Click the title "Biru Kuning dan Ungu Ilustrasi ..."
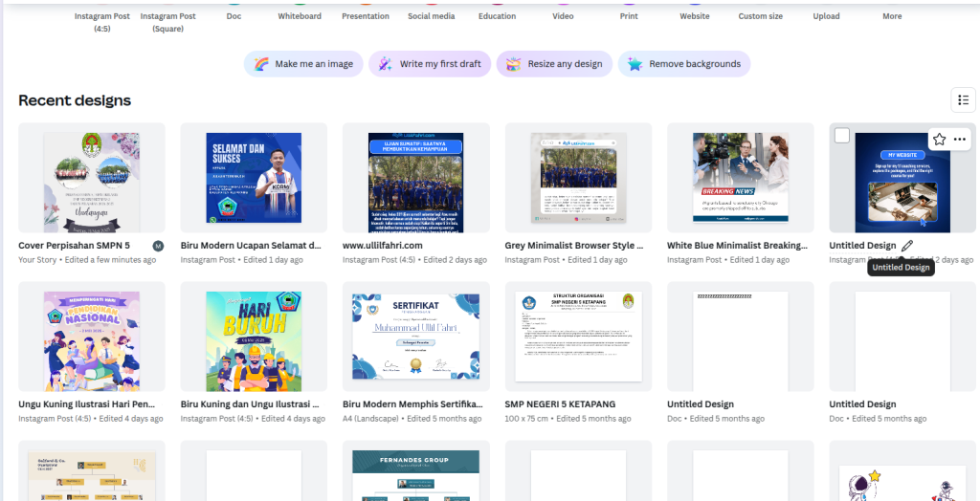The width and height of the screenshot is (980, 501). pos(250,404)
